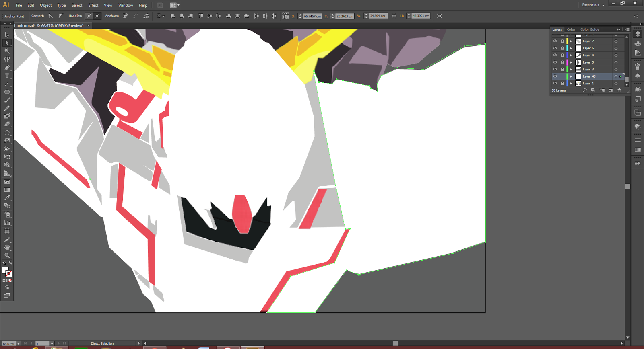This screenshot has height=349, width=644.
Task: Select the Scale tool
Action: pos(7,141)
